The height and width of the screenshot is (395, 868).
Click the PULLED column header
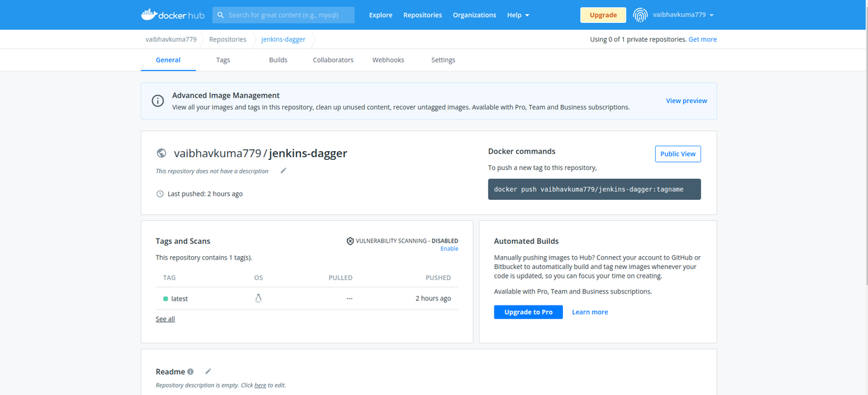coord(340,278)
